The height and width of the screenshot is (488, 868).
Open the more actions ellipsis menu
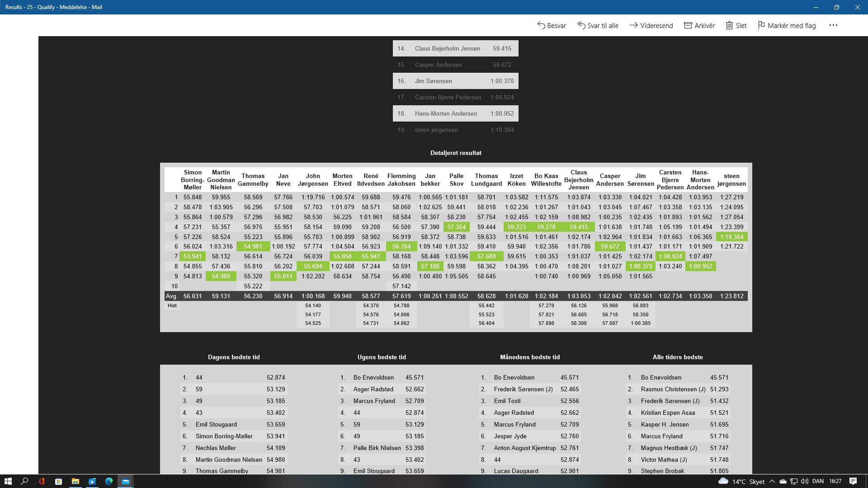coord(833,25)
